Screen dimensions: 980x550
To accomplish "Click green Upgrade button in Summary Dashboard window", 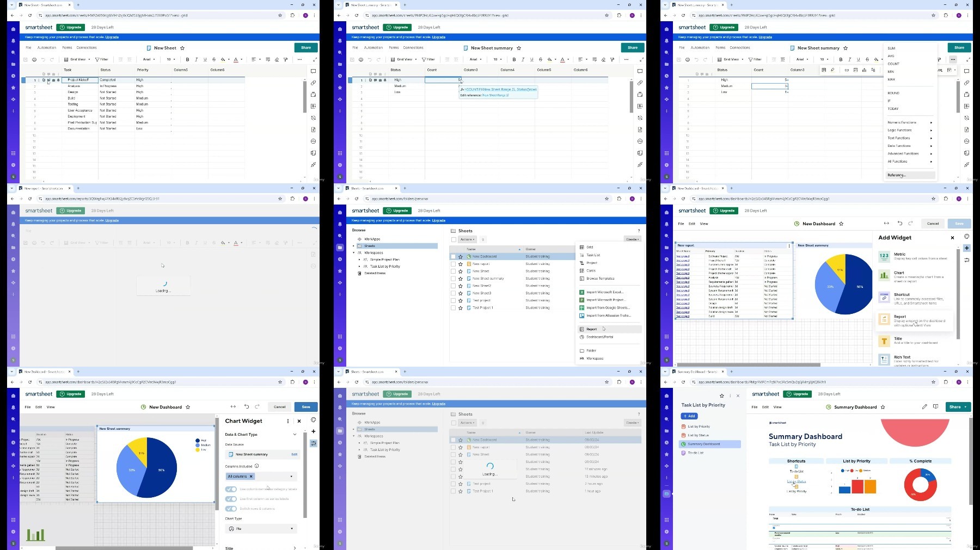I will pyautogui.click(x=798, y=394).
